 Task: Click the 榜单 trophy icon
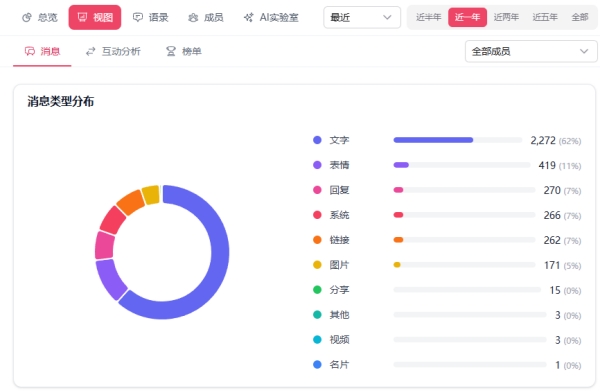[171, 51]
